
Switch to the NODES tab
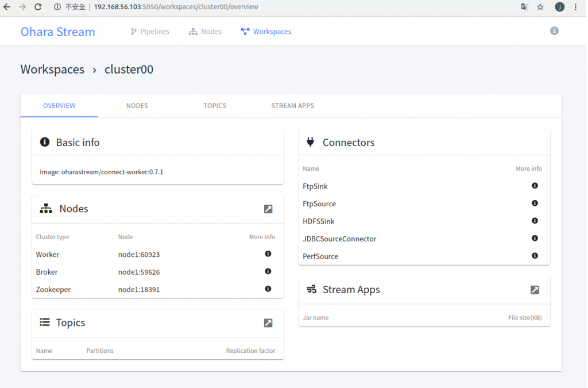click(137, 106)
